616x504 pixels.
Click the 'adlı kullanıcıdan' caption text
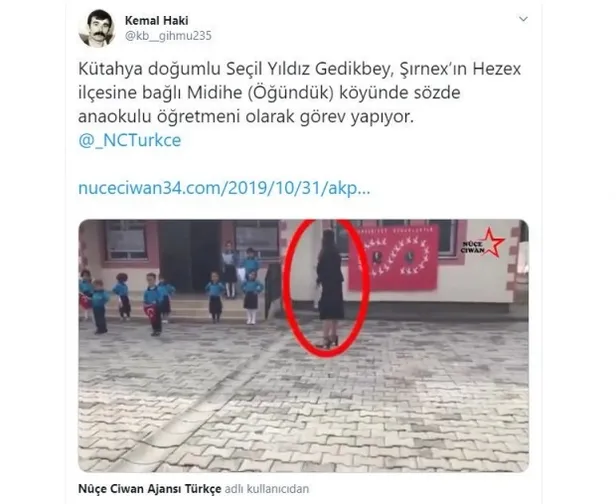(x=267, y=489)
